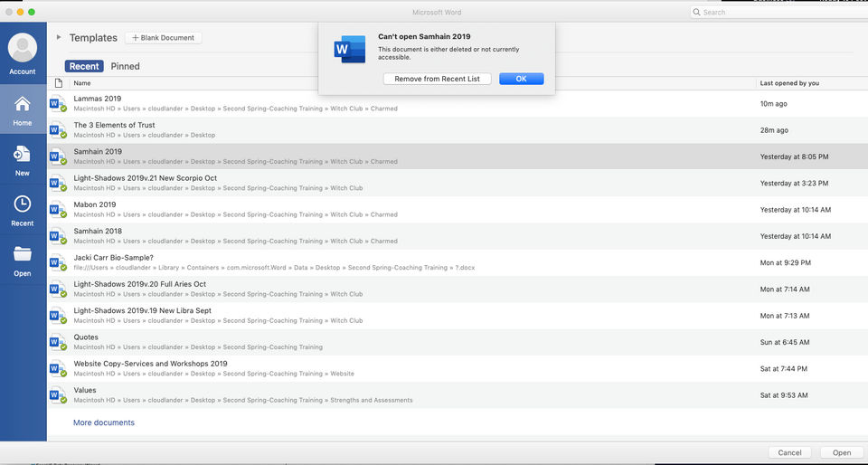The image size is (868, 465).
Task: Click the Word icon beside Website Copy-Services
Action: coord(58,369)
